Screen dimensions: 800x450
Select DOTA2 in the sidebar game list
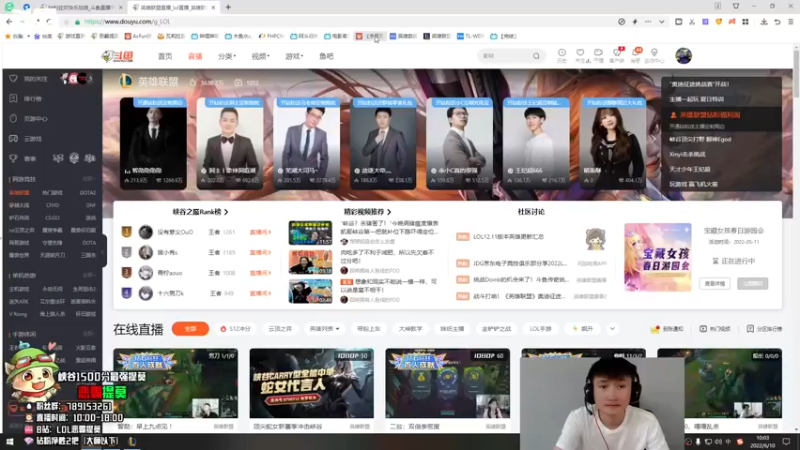(87, 193)
